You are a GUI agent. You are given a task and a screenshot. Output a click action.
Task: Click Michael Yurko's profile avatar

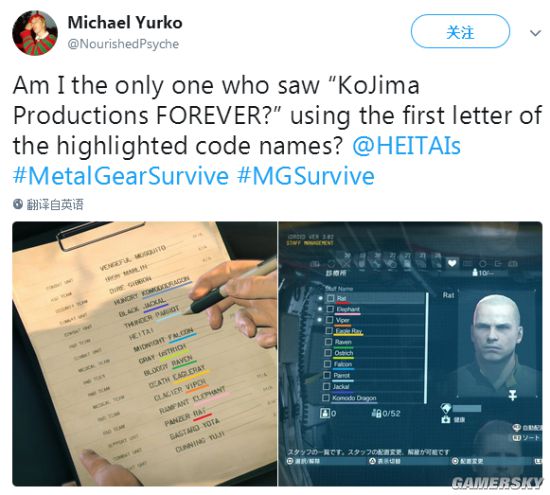pos(35,33)
